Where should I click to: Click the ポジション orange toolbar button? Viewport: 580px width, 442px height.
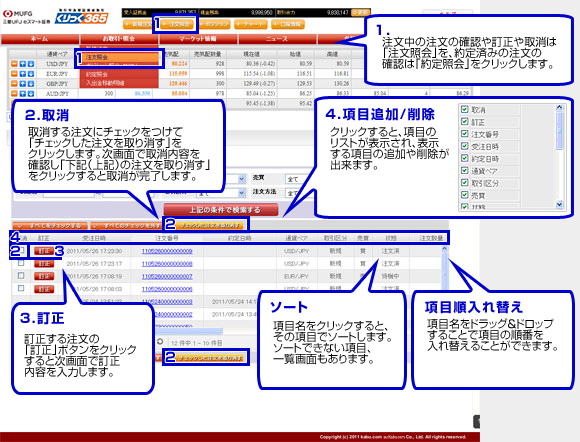point(214,24)
